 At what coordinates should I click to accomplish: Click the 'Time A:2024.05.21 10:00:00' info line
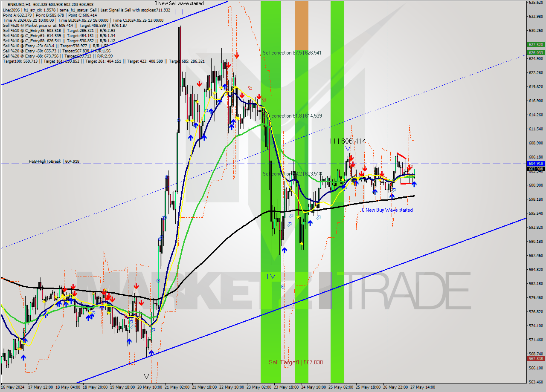click(x=83, y=20)
